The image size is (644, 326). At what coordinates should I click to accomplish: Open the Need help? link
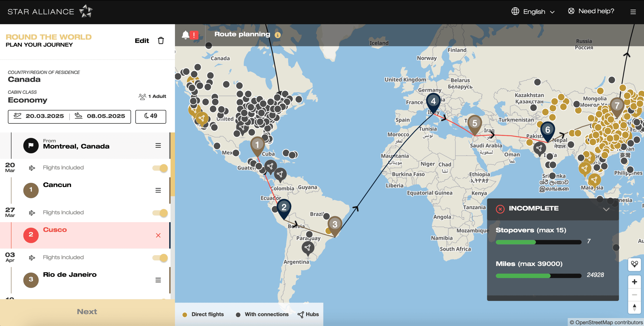591,11
